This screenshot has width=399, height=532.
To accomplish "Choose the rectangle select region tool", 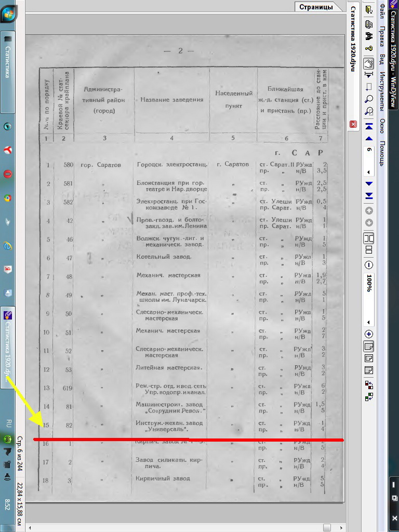I will pos(369,87).
